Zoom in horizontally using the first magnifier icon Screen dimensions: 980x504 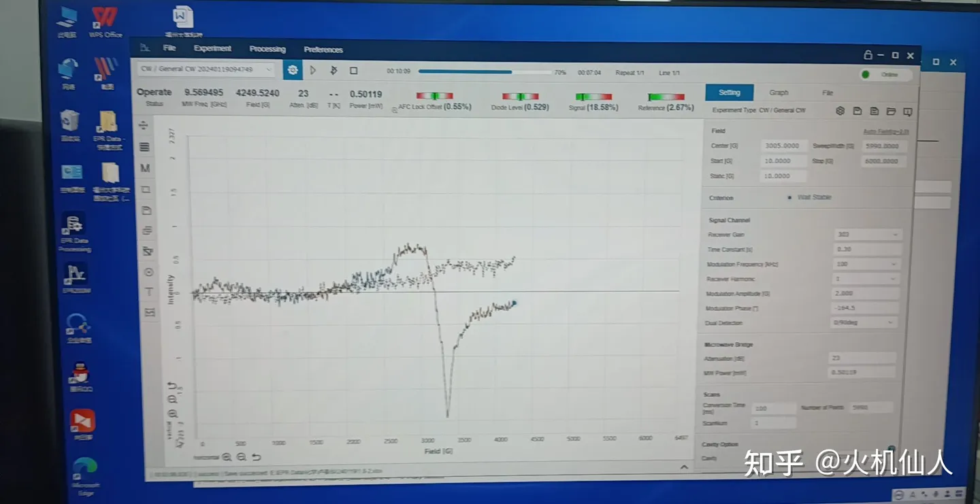click(x=227, y=458)
